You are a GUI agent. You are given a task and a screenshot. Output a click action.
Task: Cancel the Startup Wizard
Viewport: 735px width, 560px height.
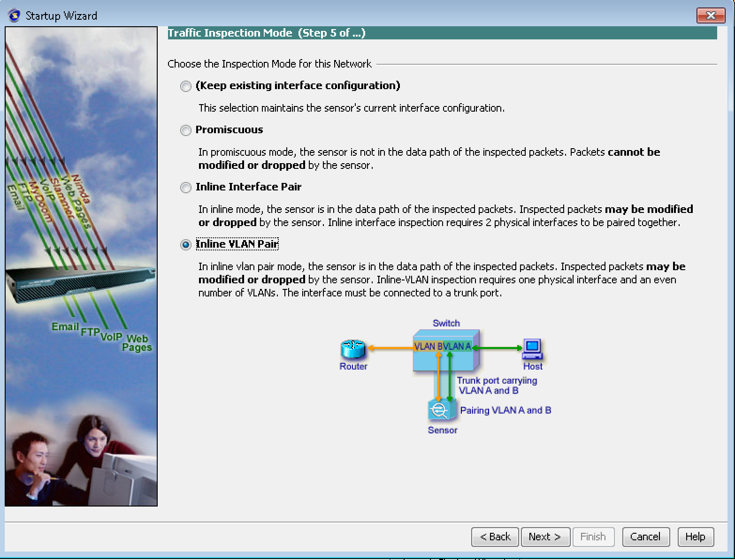[x=645, y=537]
